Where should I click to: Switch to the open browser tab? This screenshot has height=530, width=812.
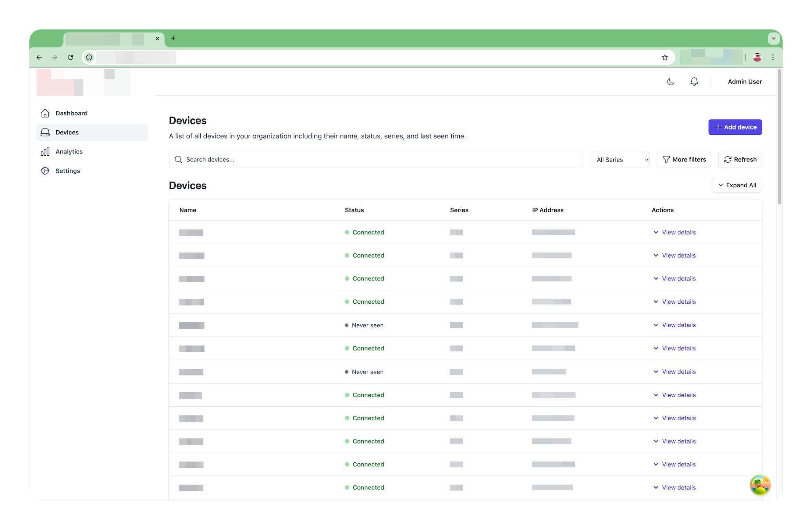click(107, 38)
